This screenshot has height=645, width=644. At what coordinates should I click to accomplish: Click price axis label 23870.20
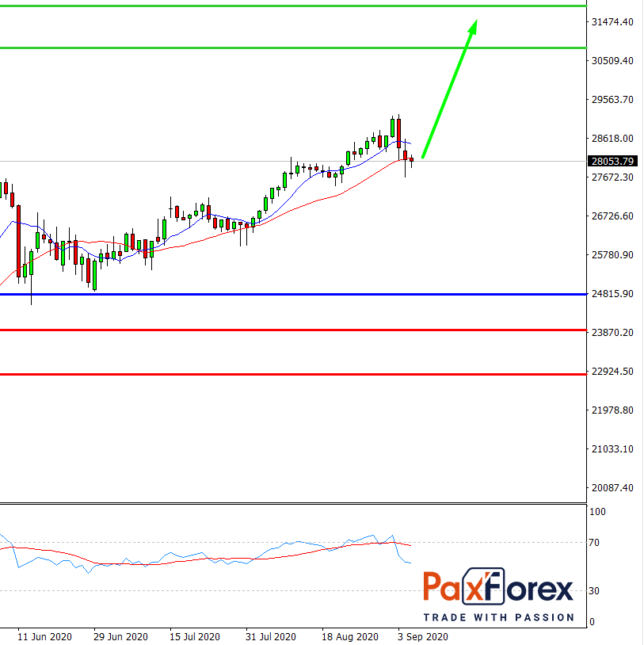612,332
